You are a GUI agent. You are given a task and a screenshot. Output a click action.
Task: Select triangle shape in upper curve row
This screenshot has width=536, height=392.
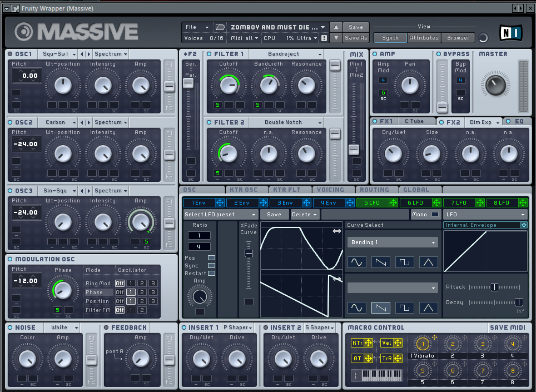pos(428,262)
